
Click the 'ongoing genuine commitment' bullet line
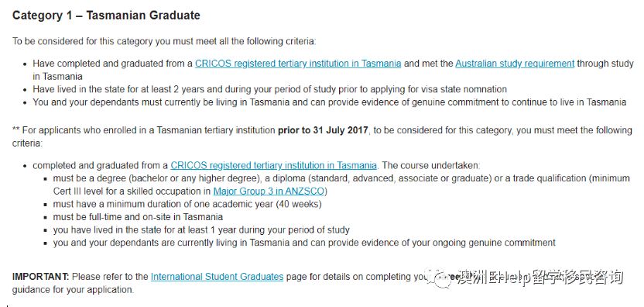click(x=304, y=243)
